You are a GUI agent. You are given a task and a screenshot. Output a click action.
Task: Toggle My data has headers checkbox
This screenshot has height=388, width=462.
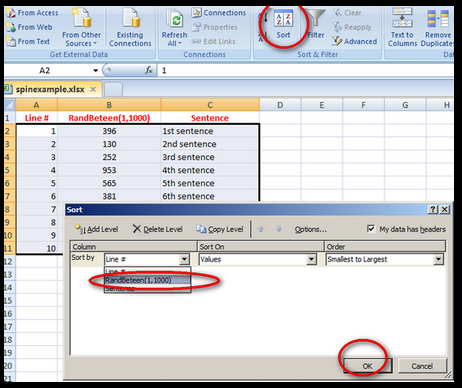pos(371,229)
